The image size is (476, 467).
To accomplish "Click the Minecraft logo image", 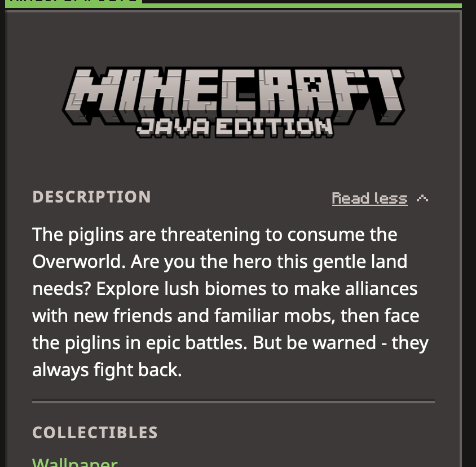I will click(233, 102).
